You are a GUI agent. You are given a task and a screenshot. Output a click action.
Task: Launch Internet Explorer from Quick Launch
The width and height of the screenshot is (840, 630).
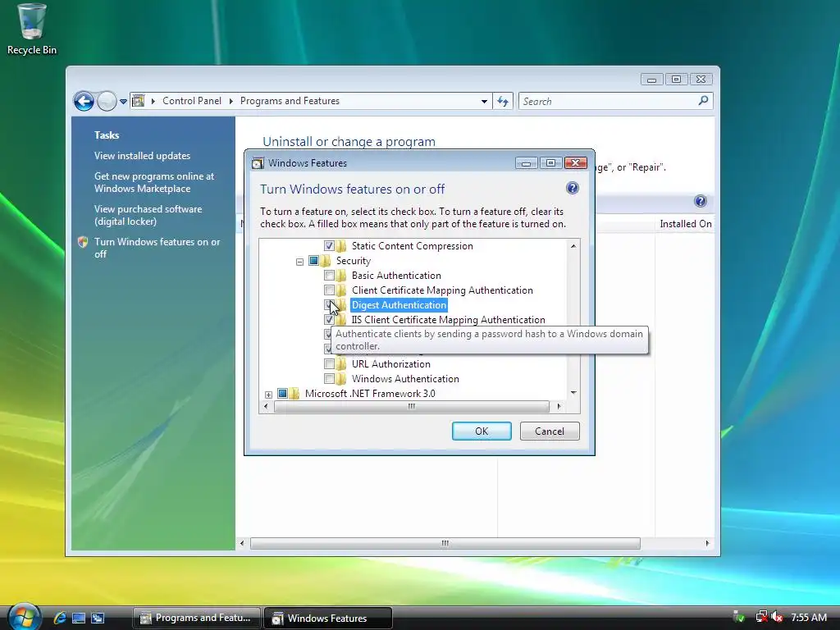point(60,618)
